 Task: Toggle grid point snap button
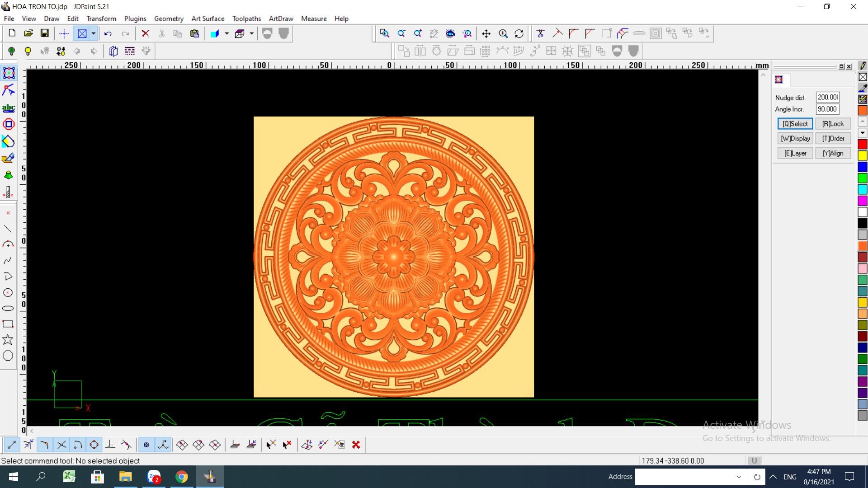click(146, 445)
